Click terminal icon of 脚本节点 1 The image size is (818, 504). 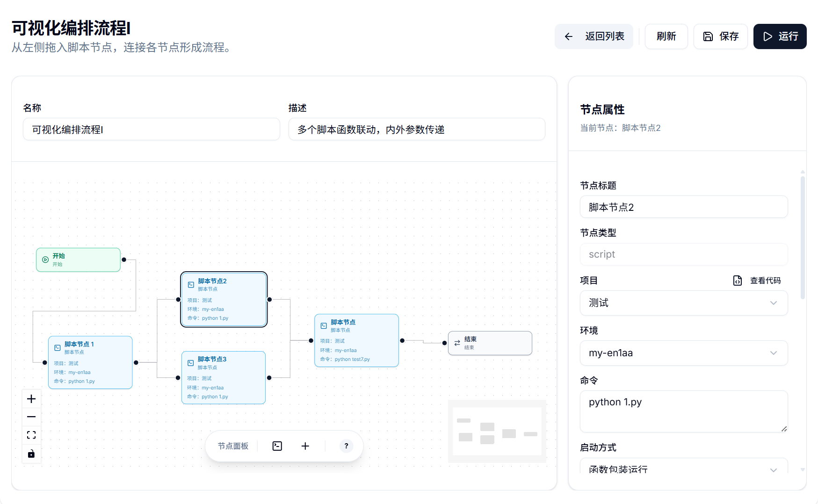coord(57,348)
